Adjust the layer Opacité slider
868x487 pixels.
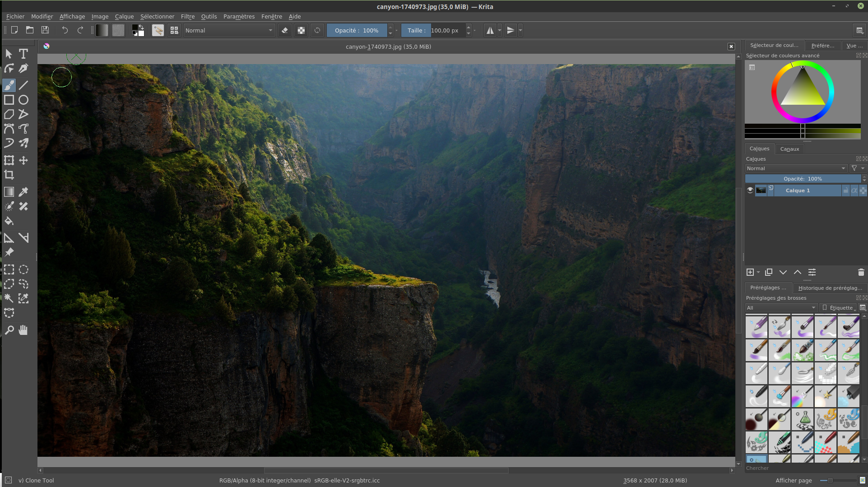(803, 179)
